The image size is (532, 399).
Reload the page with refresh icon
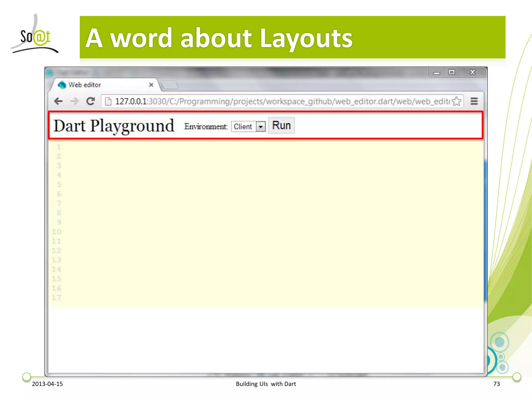(90, 101)
